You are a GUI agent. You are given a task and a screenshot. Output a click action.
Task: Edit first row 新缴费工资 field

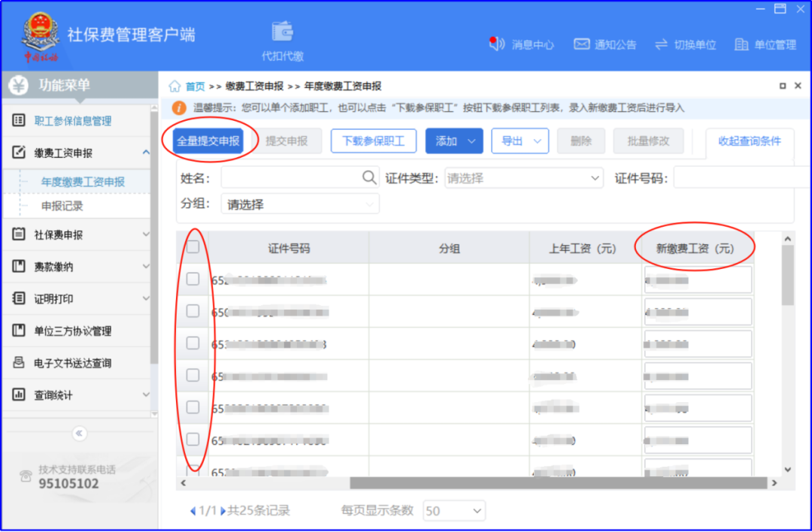698,280
